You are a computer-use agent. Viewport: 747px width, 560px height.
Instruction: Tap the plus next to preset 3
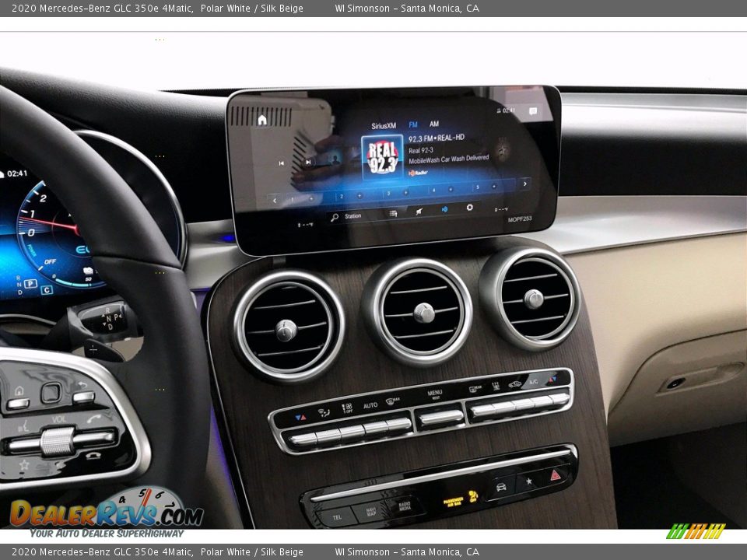pyautogui.click(x=405, y=192)
